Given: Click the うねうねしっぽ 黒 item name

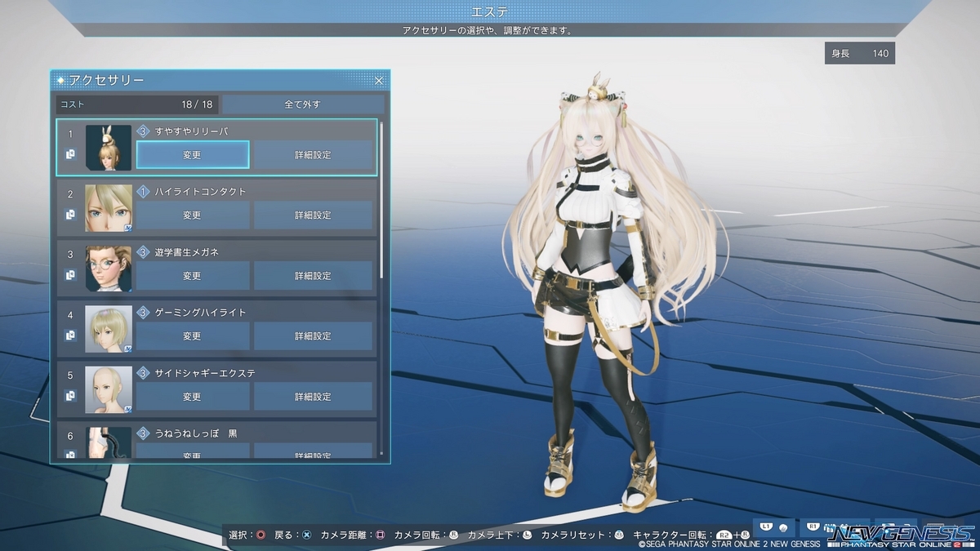Looking at the screenshot, I should (196, 433).
